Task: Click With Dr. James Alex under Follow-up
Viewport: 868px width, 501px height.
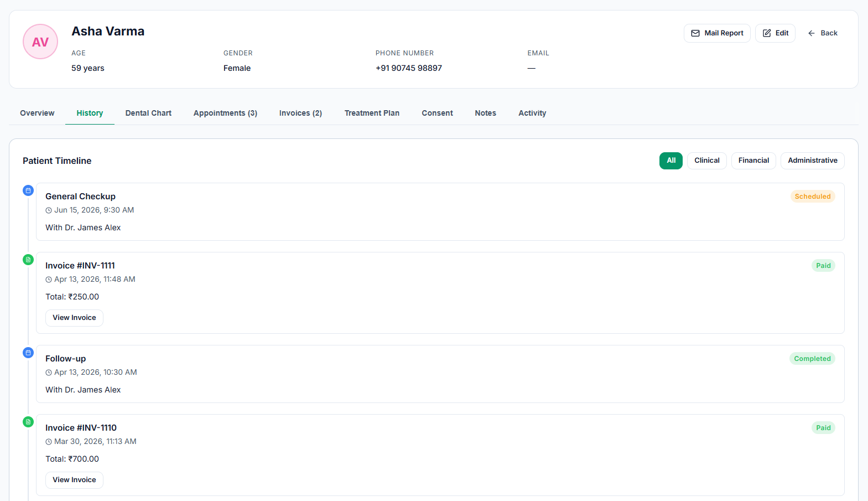Action: tap(83, 390)
